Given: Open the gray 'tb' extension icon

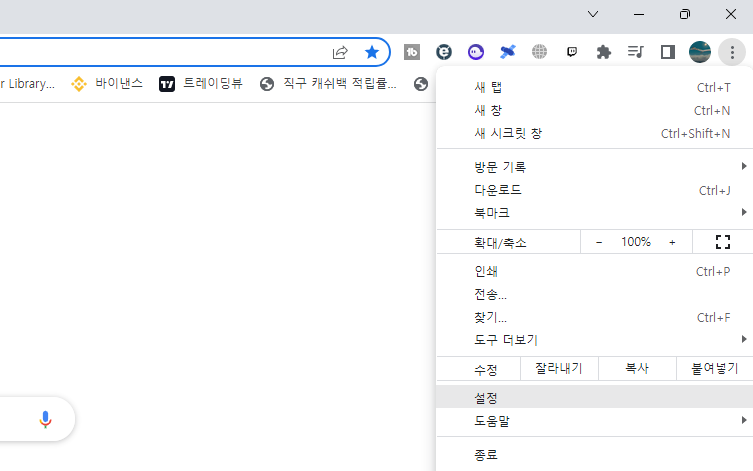Looking at the screenshot, I should click(x=412, y=52).
